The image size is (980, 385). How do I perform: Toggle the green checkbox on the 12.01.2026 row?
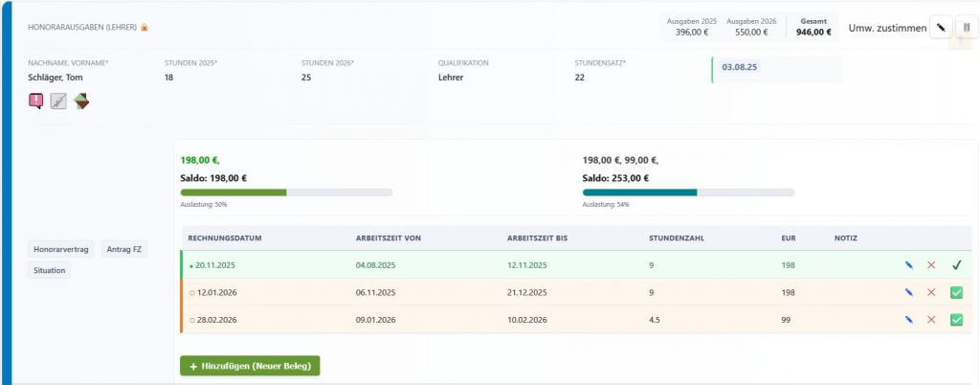[956, 292]
